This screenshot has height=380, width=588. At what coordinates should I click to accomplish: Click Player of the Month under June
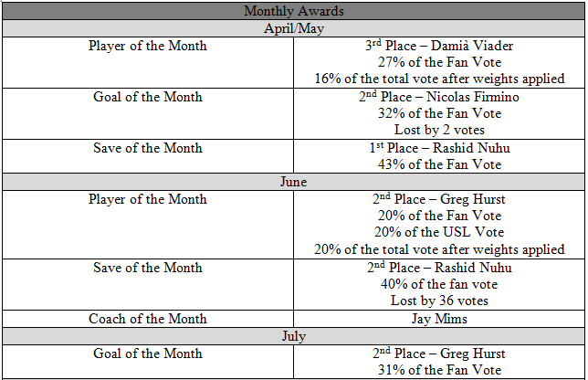click(x=148, y=199)
